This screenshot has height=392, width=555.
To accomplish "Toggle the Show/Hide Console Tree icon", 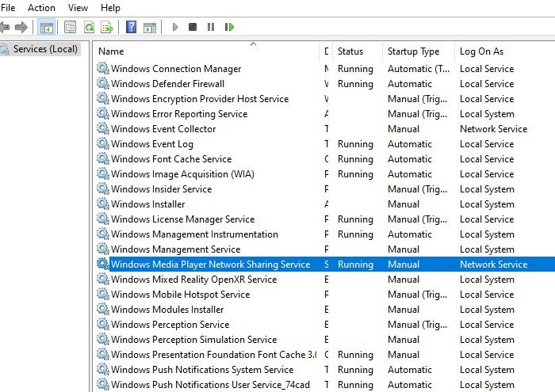I will 46,27.
